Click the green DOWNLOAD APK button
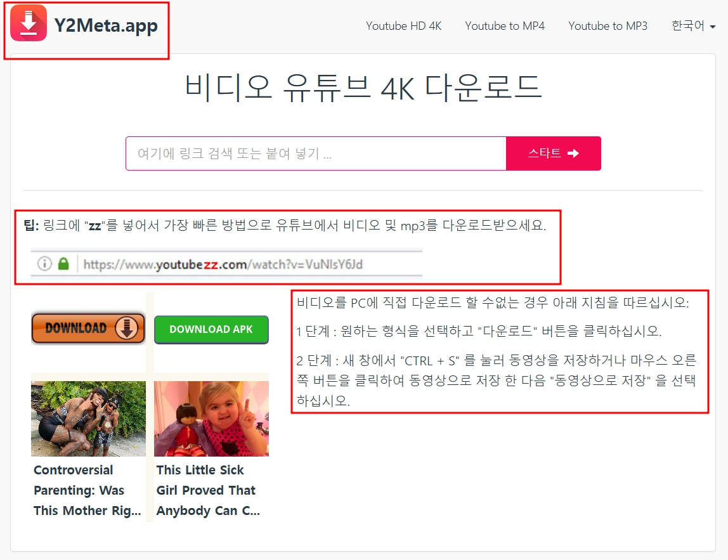This screenshot has width=728, height=560. point(211,330)
